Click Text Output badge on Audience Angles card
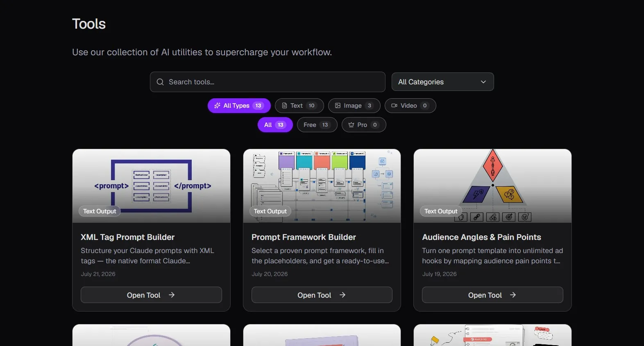The width and height of the screenshot is (644, 346). tap(441, 211)
